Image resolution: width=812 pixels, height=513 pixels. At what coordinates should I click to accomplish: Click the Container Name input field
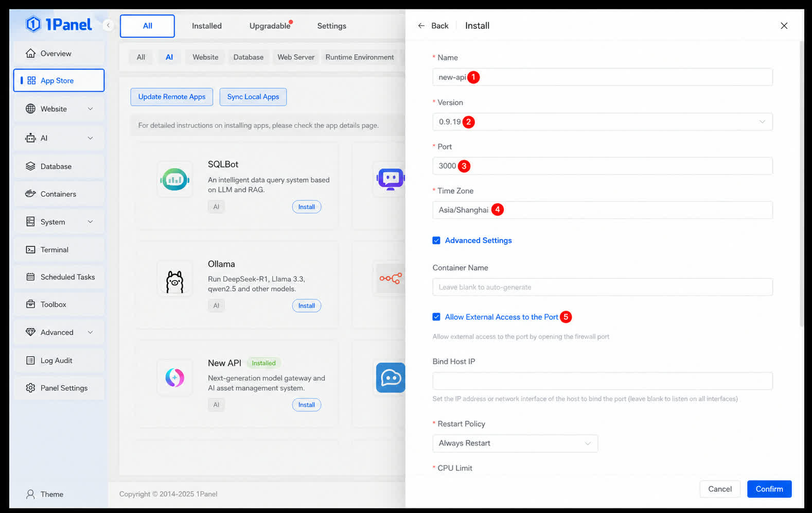coord(603,287)
